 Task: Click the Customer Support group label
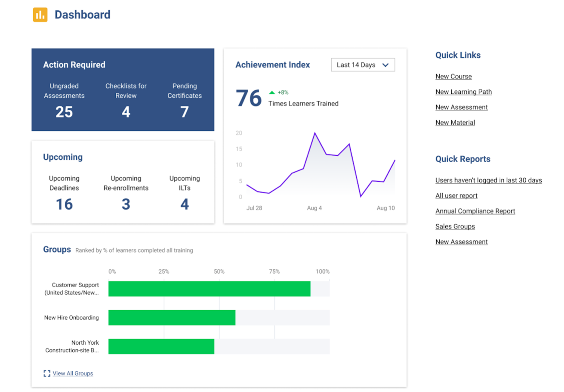click(x=72, y=289)
